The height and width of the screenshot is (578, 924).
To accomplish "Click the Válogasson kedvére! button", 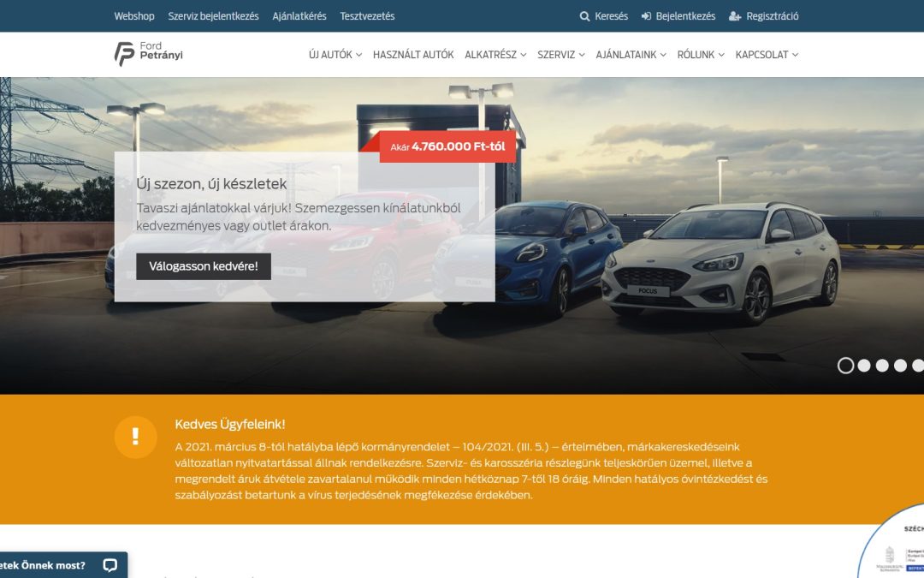I will (204, 266).
